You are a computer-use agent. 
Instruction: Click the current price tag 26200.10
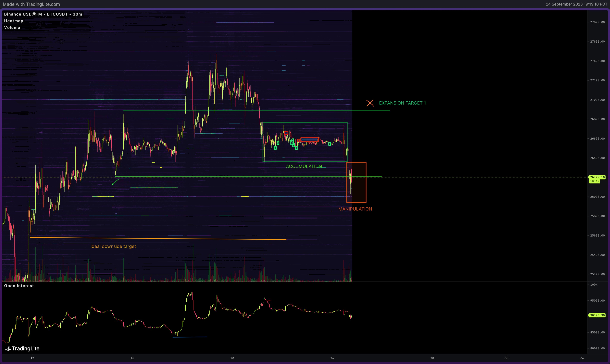(x=597, y=177)
